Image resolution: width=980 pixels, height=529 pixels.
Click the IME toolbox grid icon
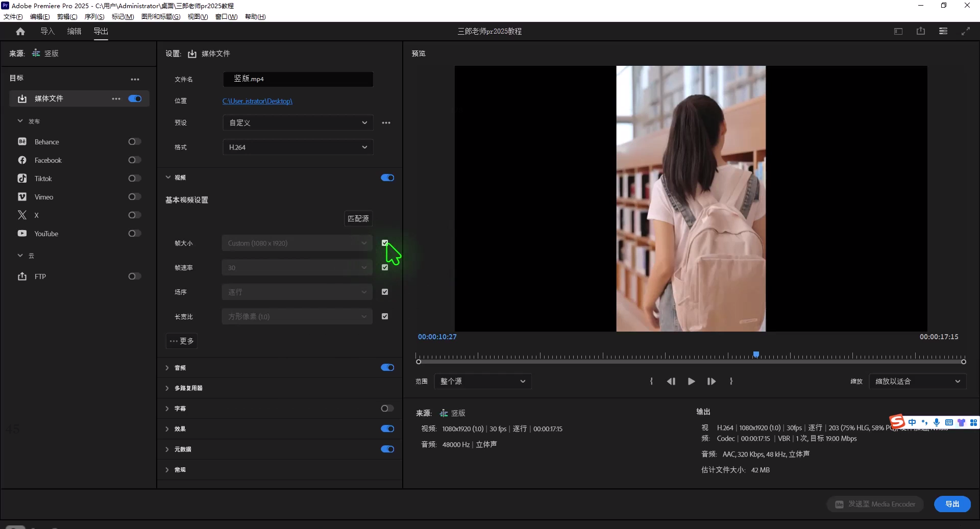click(x=973, y=422)
